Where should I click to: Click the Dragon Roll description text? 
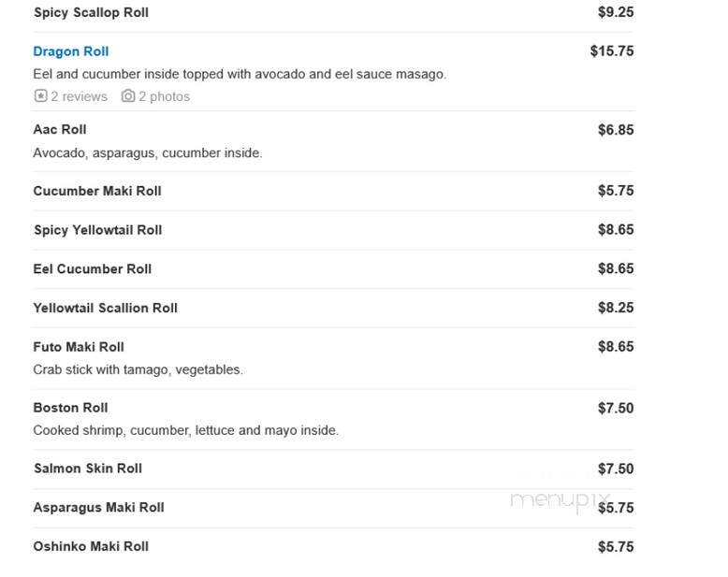click(x=240, y=74)
